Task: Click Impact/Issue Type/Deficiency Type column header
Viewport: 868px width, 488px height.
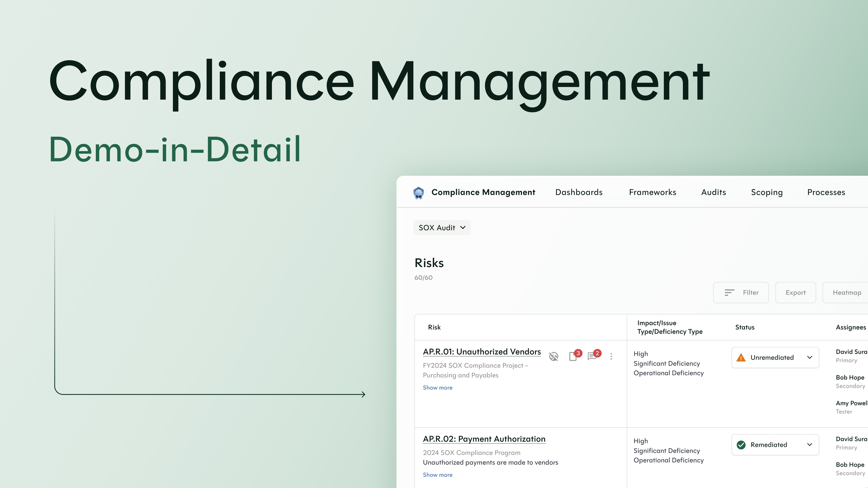Action: [x=670, y=327]
